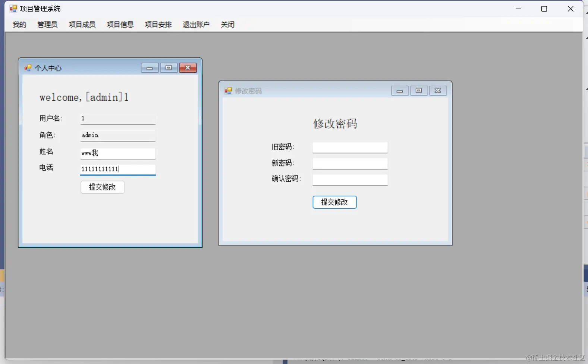
Task: Click the 角色 field showing admin
Action: [118, 136]
